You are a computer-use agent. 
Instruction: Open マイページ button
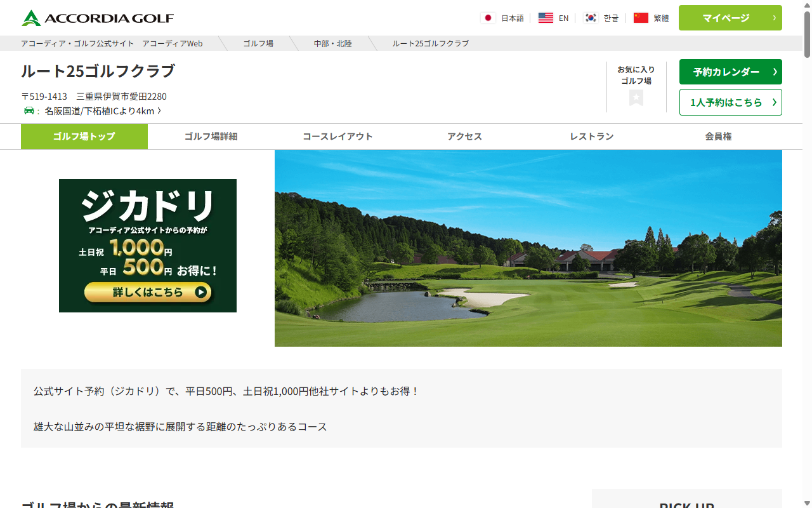tap(730, 18)
